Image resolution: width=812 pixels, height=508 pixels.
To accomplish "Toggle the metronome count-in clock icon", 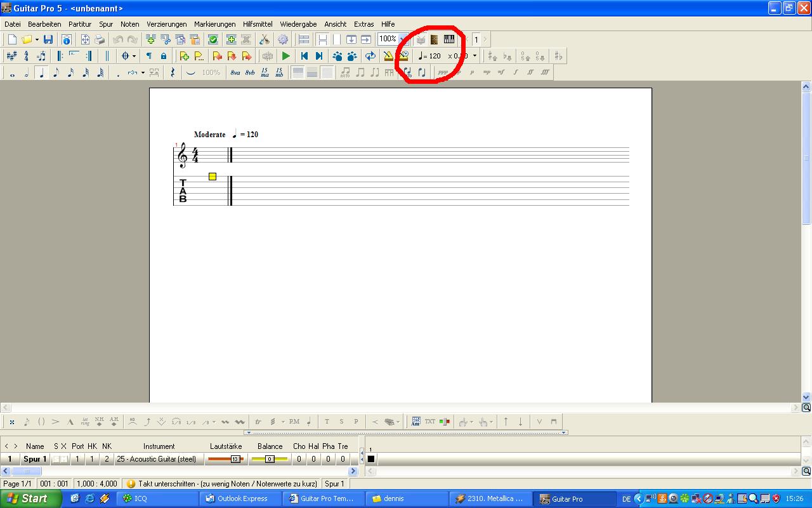I will (403, 56).
